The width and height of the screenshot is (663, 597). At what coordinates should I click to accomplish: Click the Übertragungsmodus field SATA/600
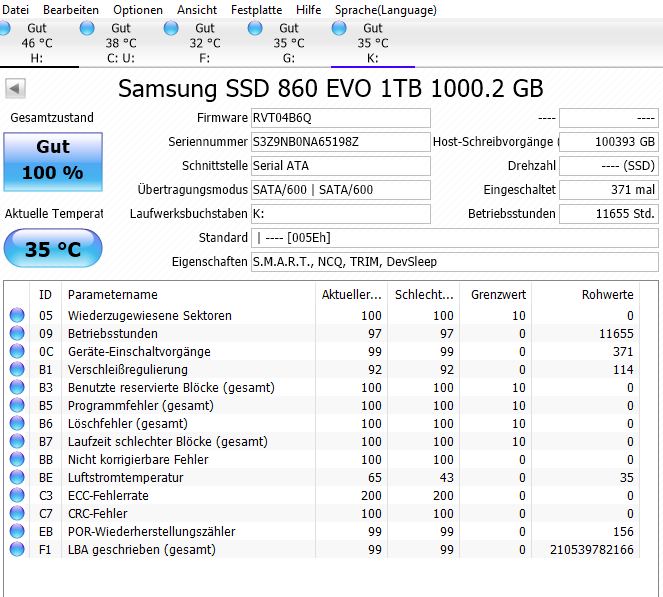click(x=341, y=190)
